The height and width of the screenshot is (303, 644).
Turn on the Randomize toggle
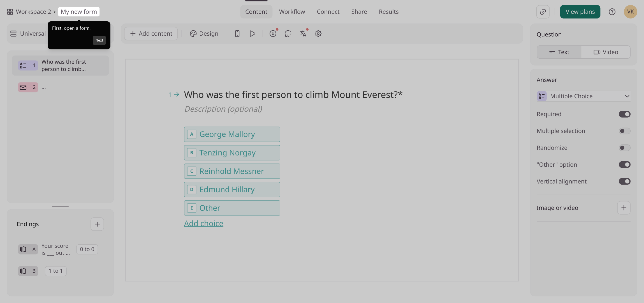pos(624,148)
